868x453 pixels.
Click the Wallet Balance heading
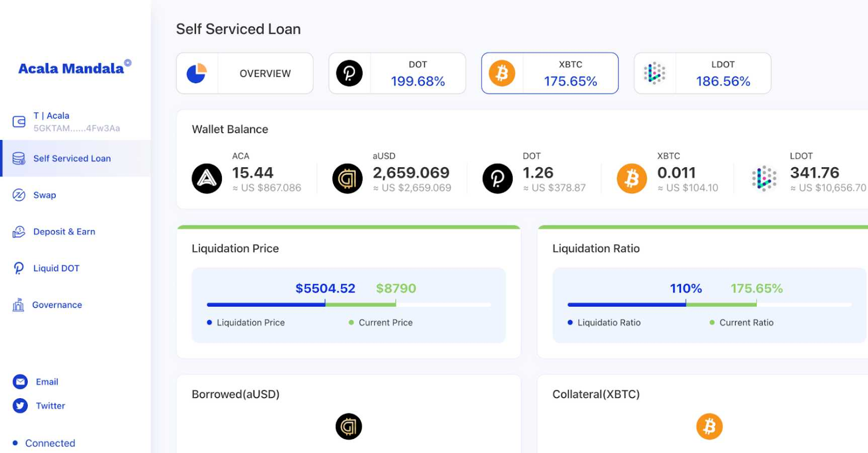(x=230, y=129)
